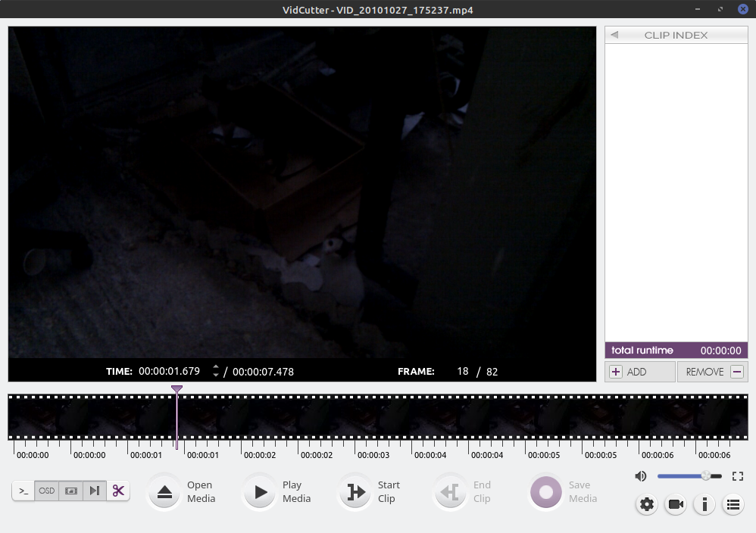Collapse the CLIP INDEX panel

pyautogui.click(x=614, y=35)
